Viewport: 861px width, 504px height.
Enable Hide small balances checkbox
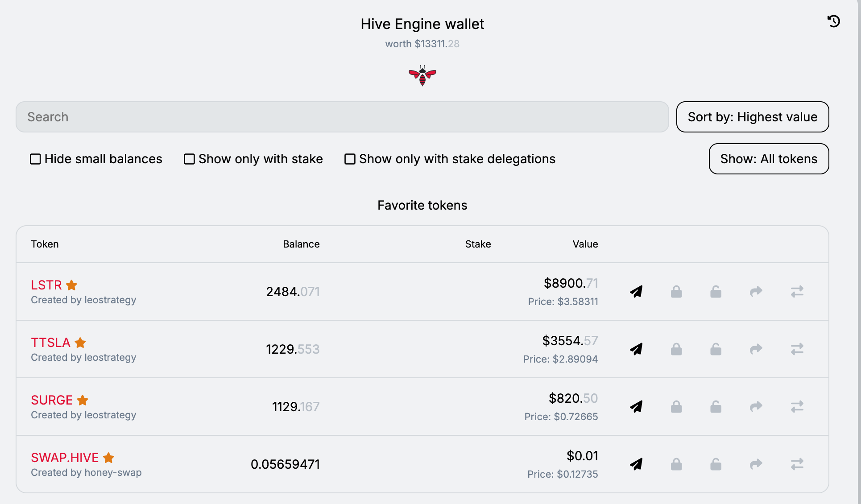[35, 159]
